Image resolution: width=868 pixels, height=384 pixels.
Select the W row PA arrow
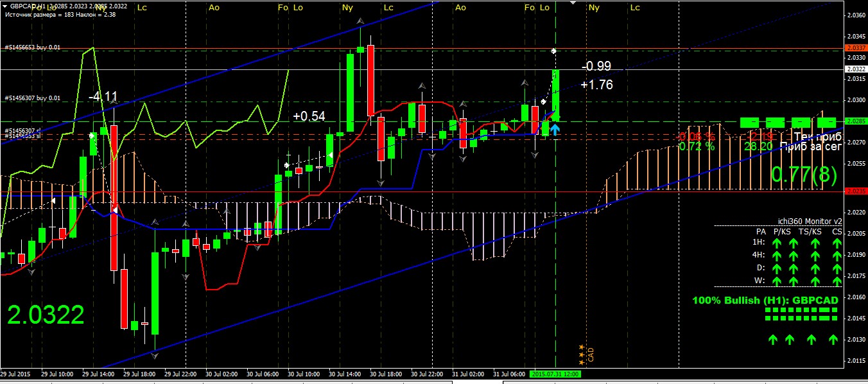click(x=776, y=280)
